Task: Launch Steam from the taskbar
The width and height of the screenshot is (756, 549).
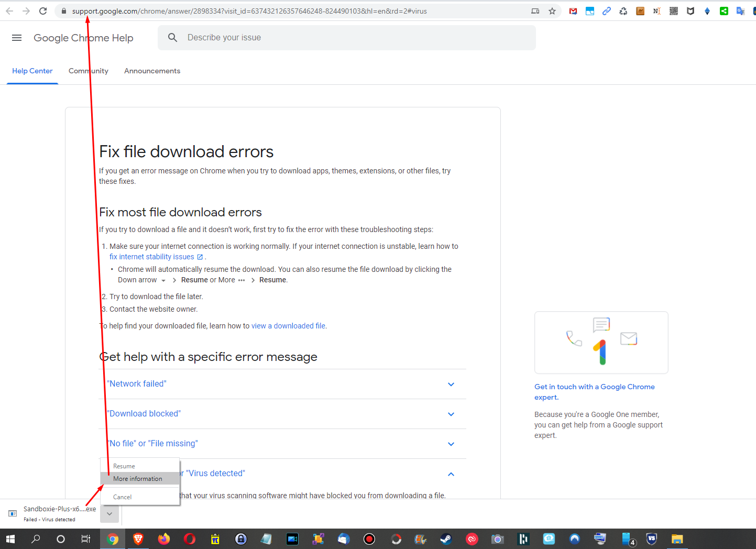Action: click(446, 539)
